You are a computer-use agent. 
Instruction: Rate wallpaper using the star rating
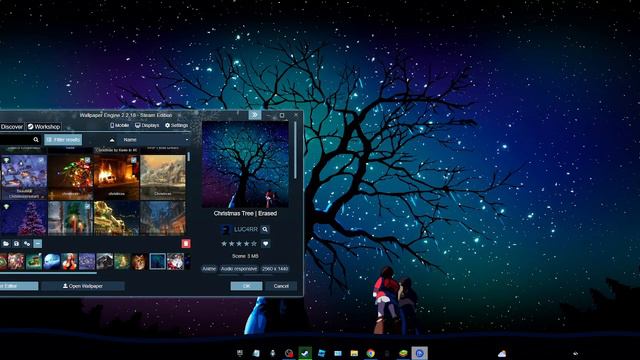[x=239, y=244]
